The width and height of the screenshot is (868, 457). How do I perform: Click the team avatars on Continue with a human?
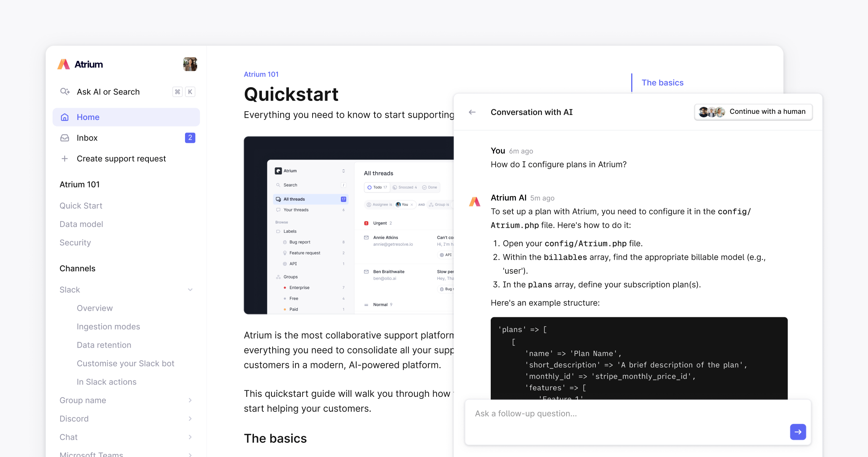[712, 112]
